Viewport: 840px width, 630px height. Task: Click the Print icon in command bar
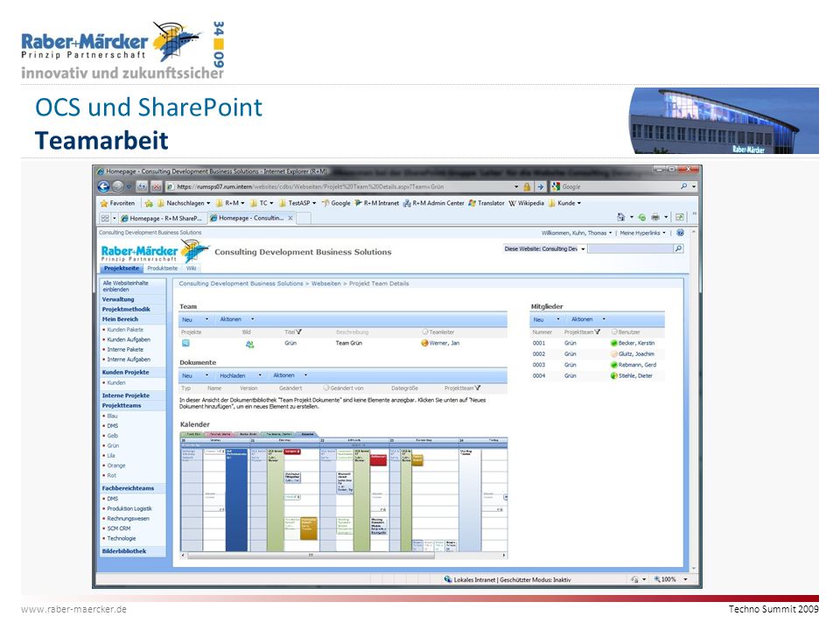click(655, 217)
